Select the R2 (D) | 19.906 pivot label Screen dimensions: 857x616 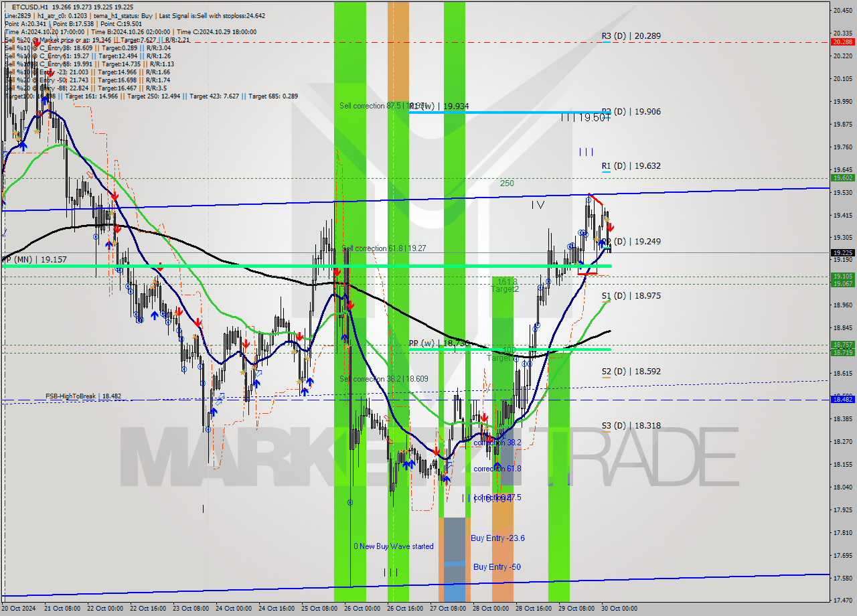point(631,112)
